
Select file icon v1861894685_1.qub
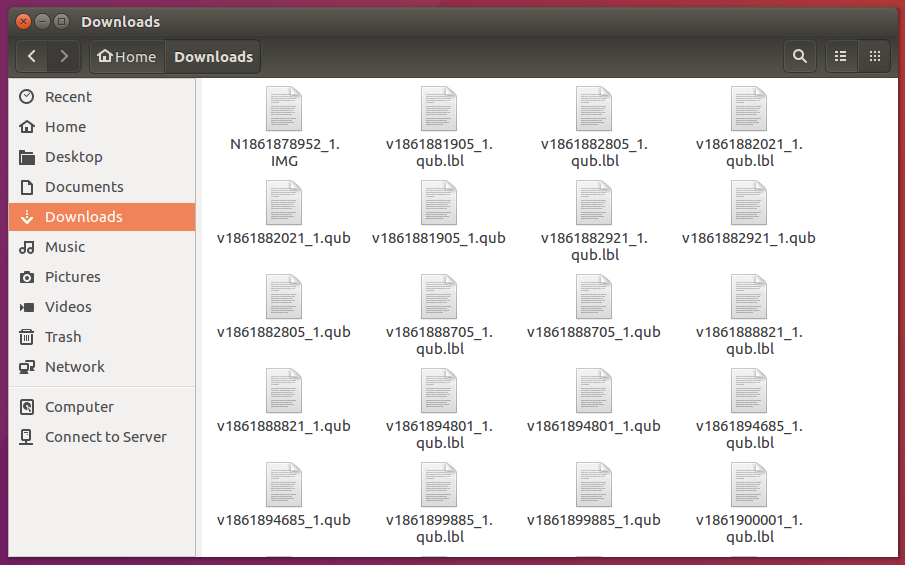284,485
